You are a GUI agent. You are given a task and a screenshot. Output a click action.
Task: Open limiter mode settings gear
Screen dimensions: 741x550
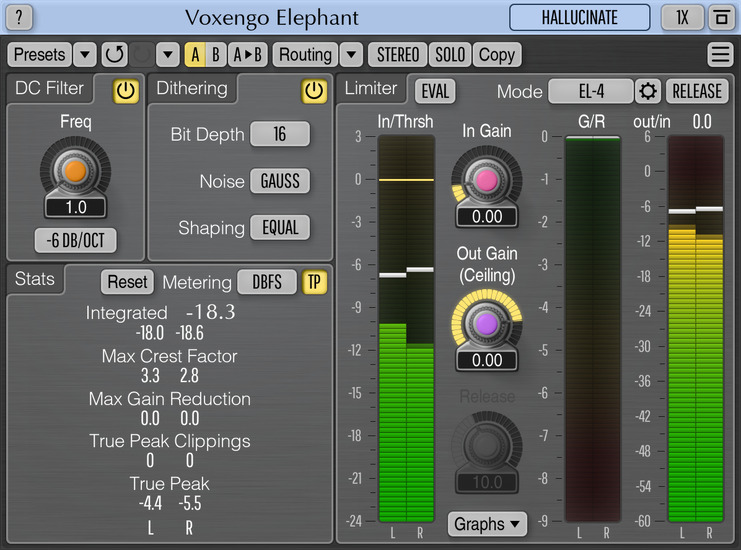[x=647, y=91]
